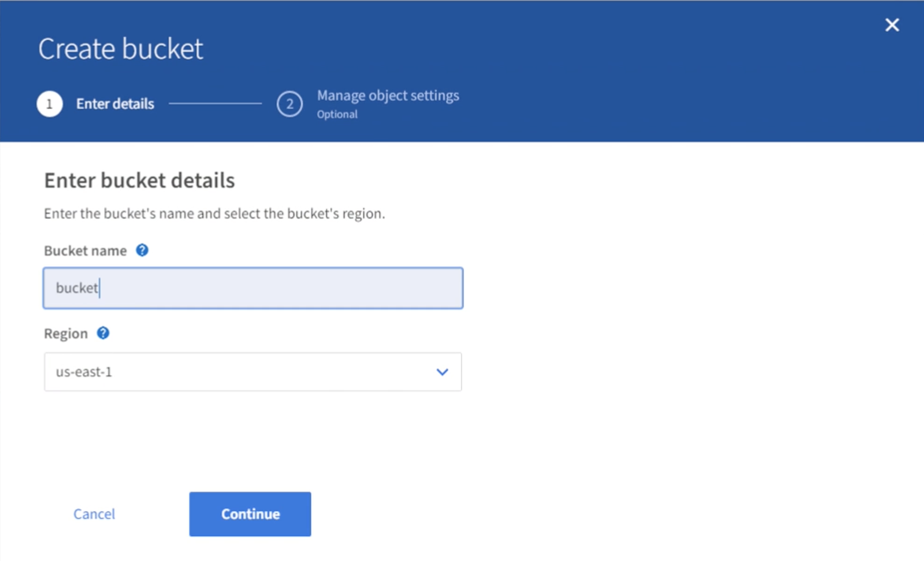This screenshot has width=924, height=561.
Task: Go to Manage object settings step
Action: (x=387, y=96)
